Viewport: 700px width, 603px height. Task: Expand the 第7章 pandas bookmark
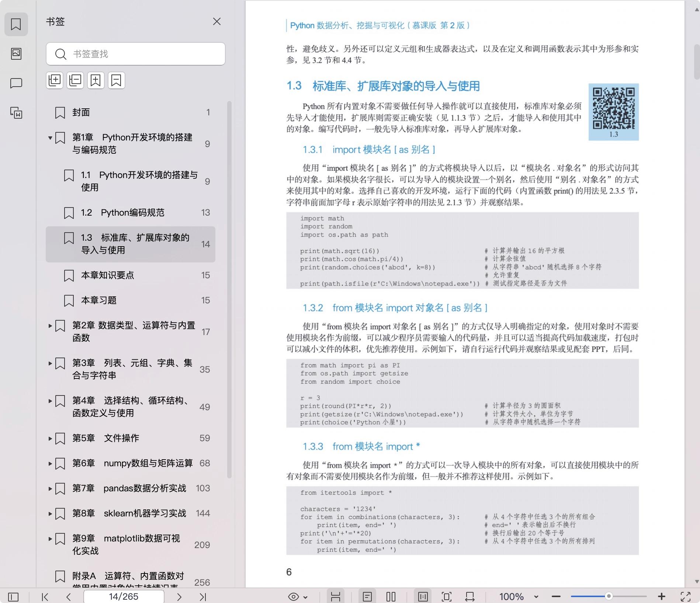[50, 489]
